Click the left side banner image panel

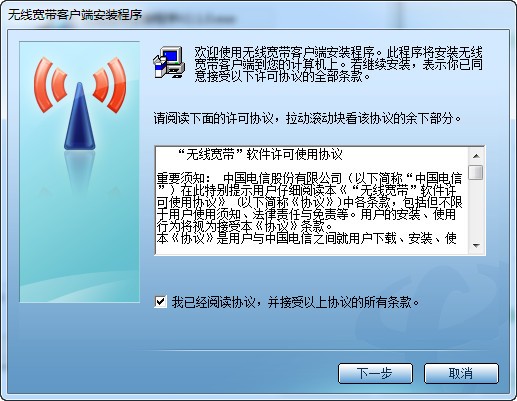coord(80,172)
